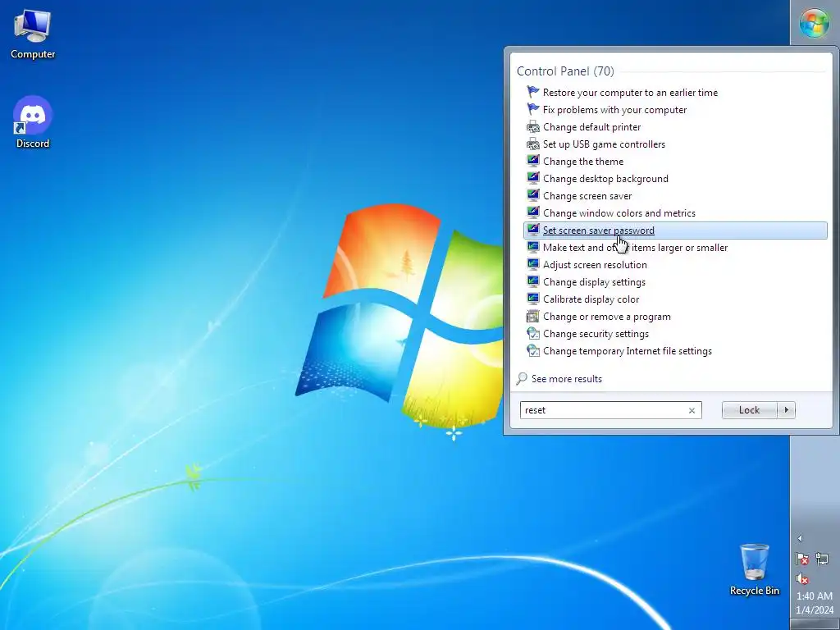Click the display icon beside Make text larger

[533, 248]
